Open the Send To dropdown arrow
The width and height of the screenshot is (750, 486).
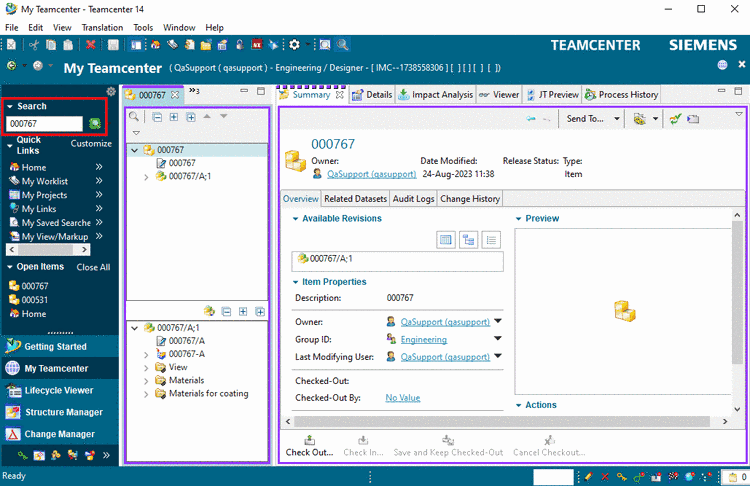pos(617,119)
